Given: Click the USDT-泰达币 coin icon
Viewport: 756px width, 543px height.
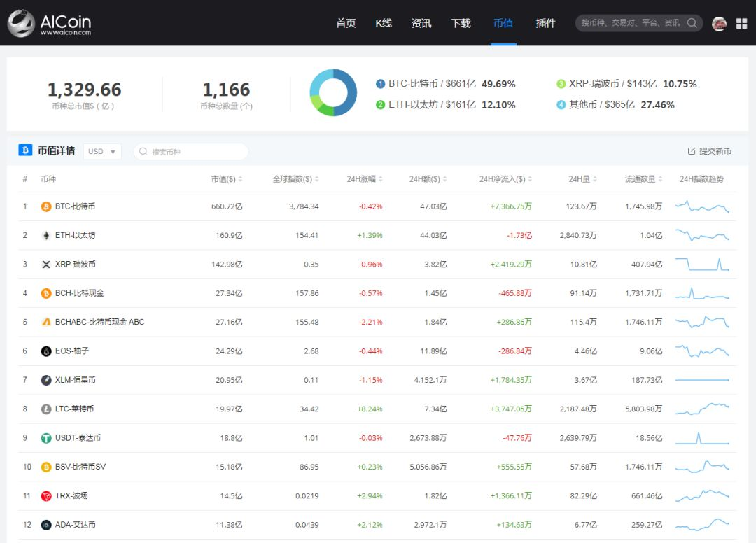Looking at the screenshot, I should click(46, 438).
